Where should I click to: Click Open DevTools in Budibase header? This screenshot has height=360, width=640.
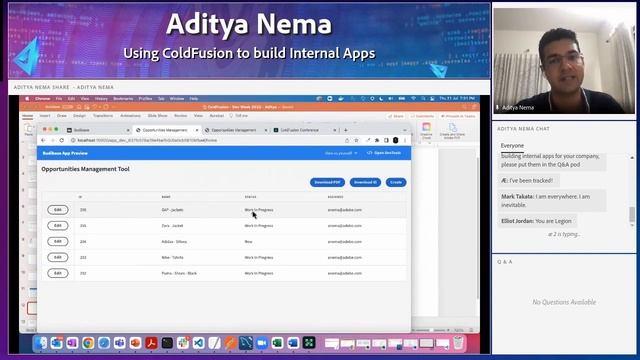(384, 153)
